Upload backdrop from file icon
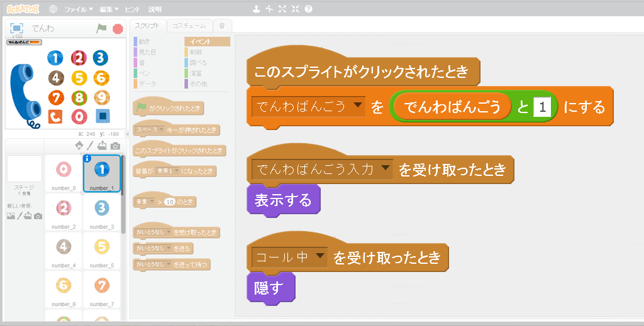Viewport: 644px width, 326px height. click(x=28, y=215)
